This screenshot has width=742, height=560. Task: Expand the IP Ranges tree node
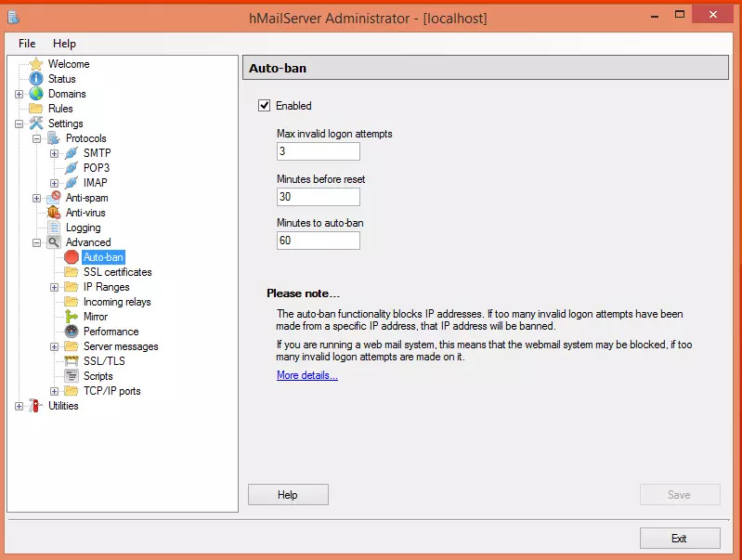pos(55,287)
